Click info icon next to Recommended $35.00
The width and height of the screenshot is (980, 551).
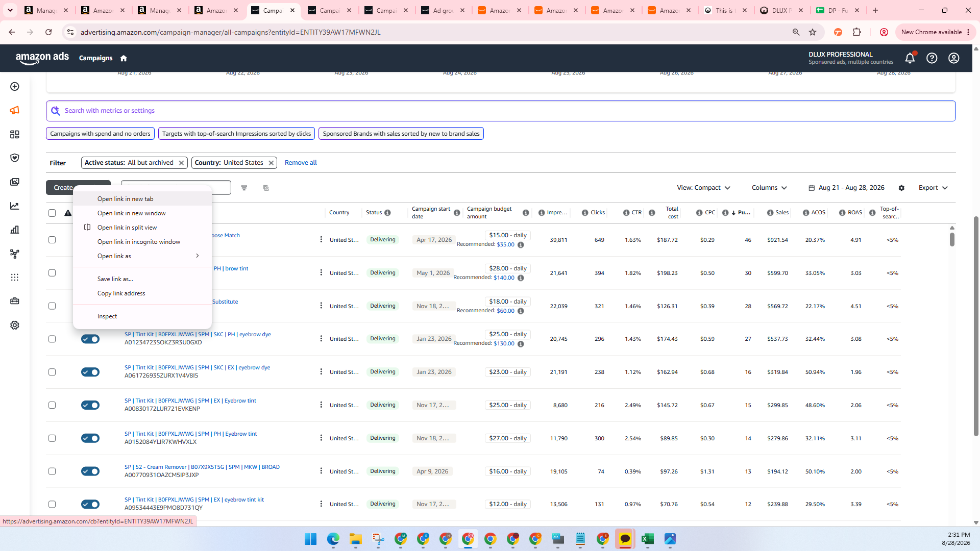(521, 245)
